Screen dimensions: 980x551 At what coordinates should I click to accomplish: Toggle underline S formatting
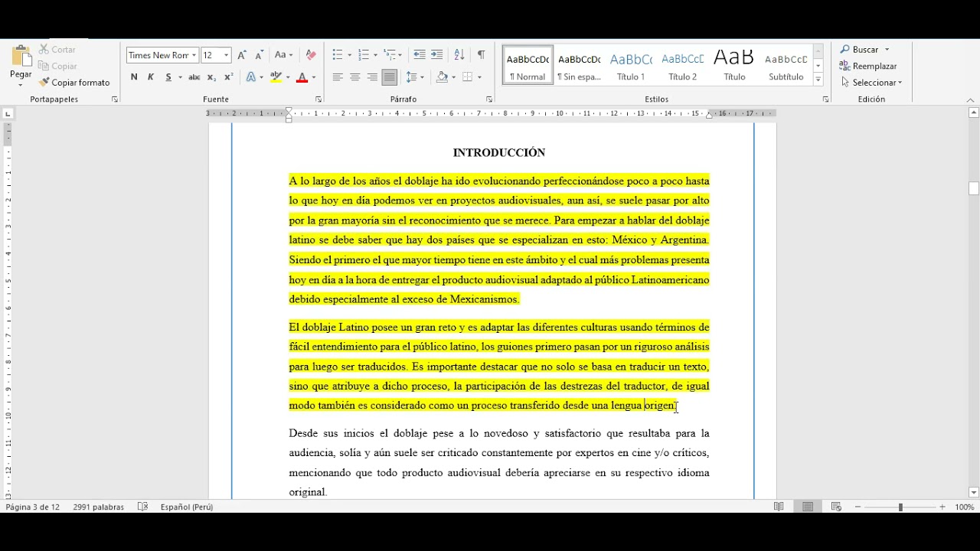[x=168, y=77]
